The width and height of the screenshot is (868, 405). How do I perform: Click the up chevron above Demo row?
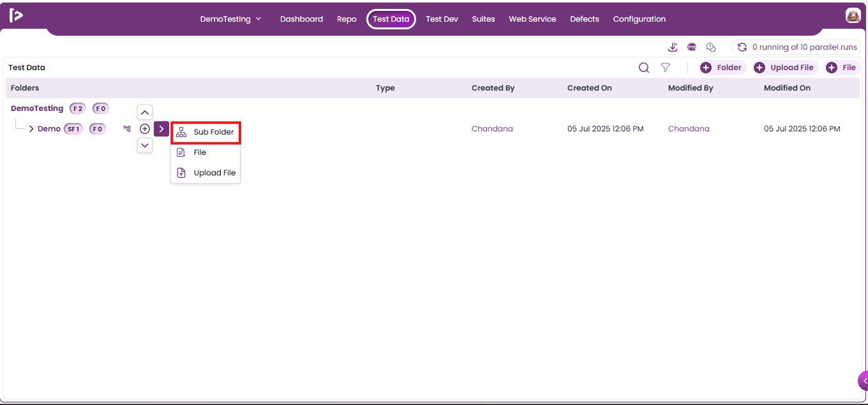click(146, 112)
